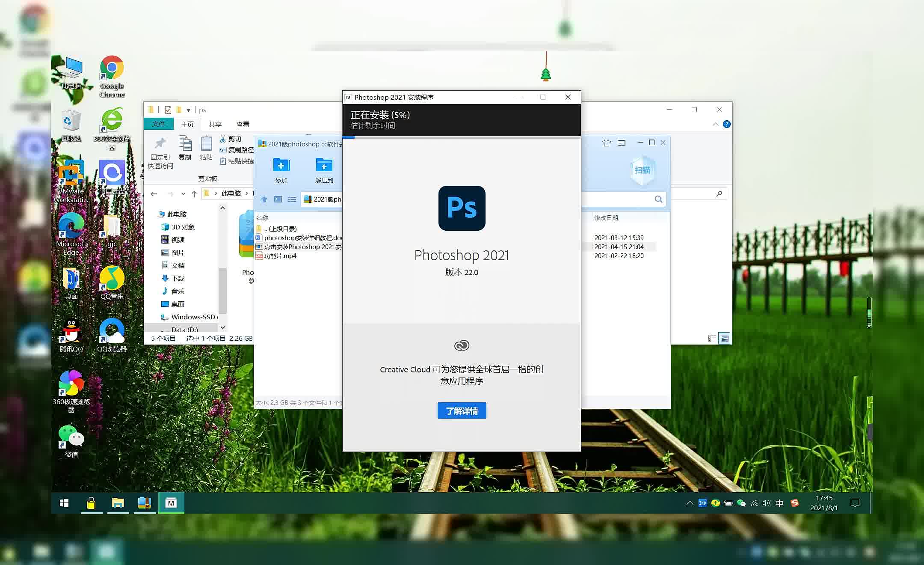The width and height of the screenshot is (924, 565).
Task: Click 此电脑 in the address breadcrumb
Action: click(231, 193)
